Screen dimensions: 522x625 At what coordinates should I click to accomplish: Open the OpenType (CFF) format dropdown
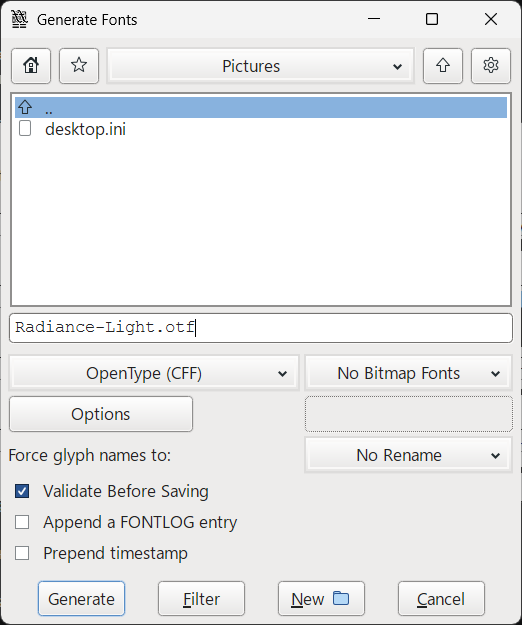[x=154, y=373]
